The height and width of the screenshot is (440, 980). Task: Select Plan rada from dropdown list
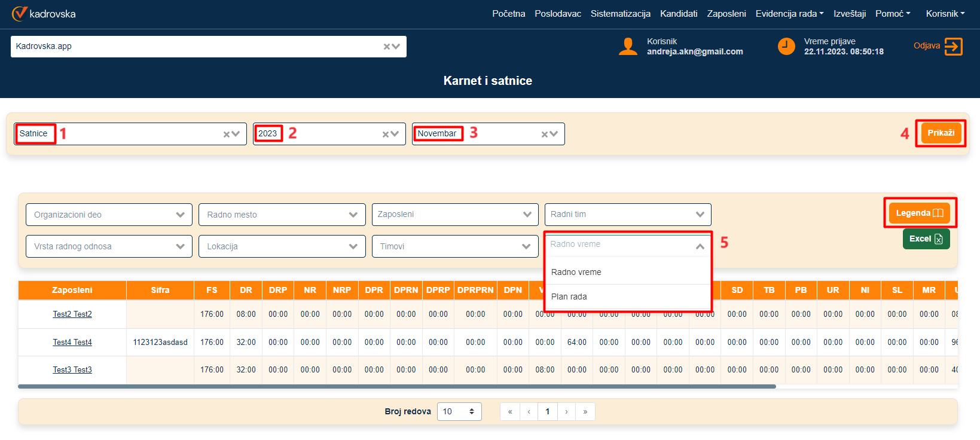click(x=569, y=297)
